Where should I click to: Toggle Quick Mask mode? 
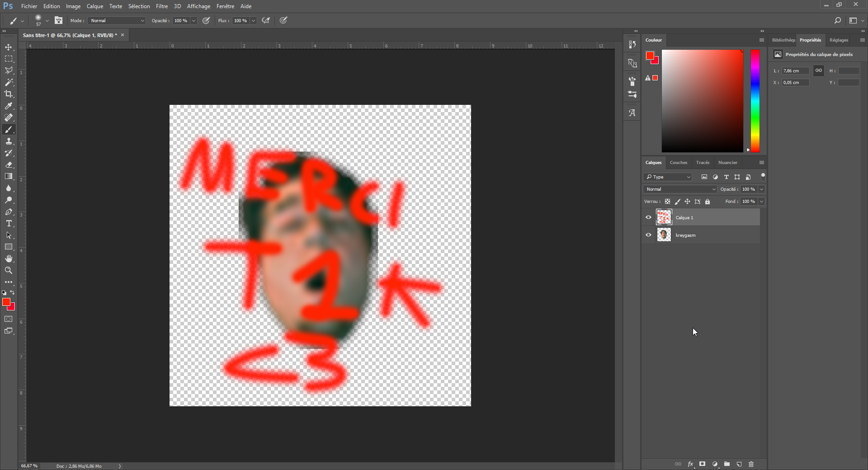click(9, 319)
